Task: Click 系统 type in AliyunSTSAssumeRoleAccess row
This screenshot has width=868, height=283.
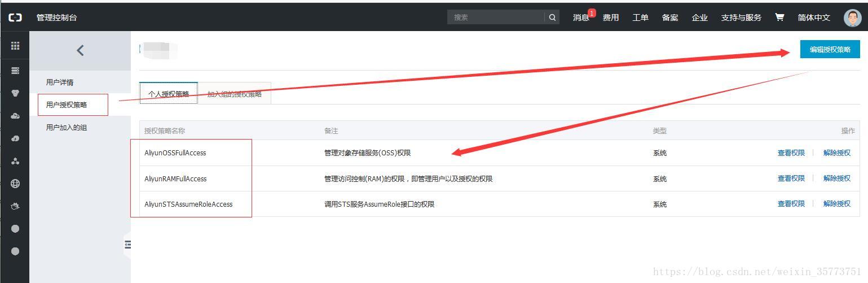Action: [660, 204]
